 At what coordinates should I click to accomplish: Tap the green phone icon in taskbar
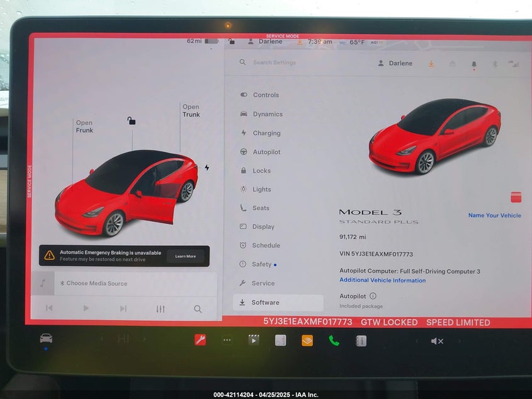[334, 340]
